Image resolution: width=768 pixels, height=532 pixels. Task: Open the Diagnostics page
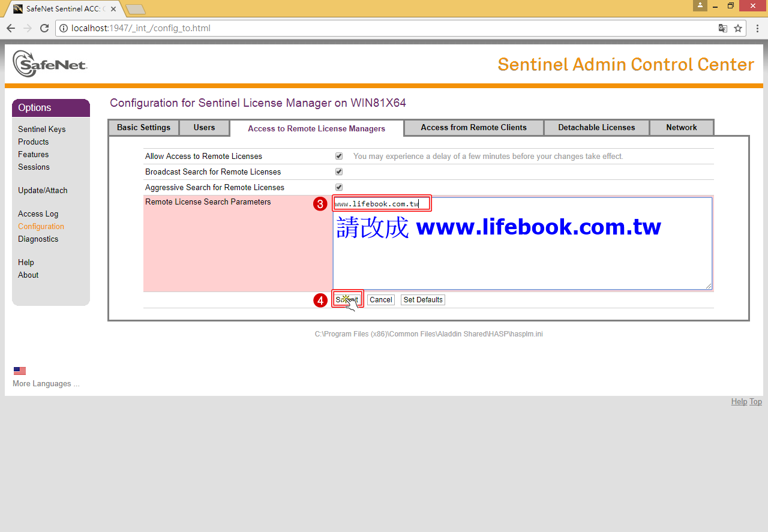click(38, 239)
